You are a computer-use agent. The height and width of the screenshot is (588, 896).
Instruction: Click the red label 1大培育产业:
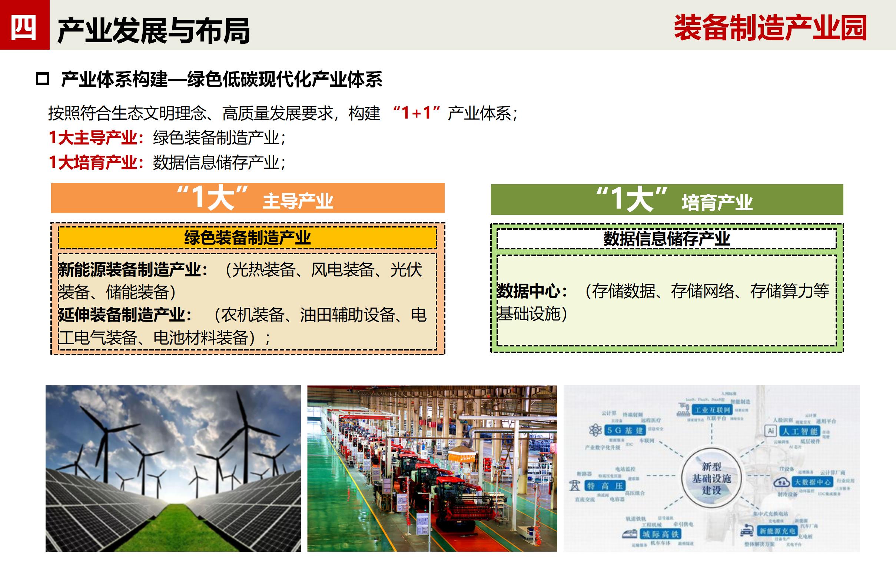click(x=97, y=163)
